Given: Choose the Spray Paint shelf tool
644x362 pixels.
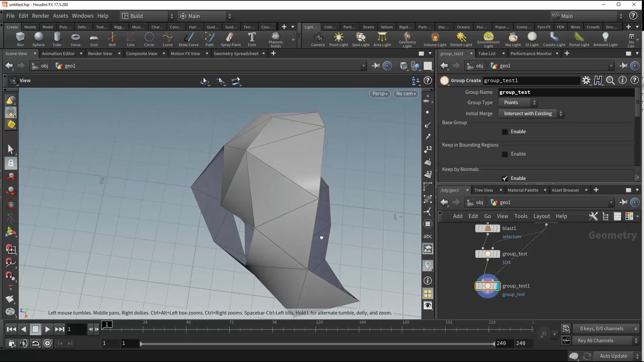Looking at the screenshot, I should coord(230,39).
